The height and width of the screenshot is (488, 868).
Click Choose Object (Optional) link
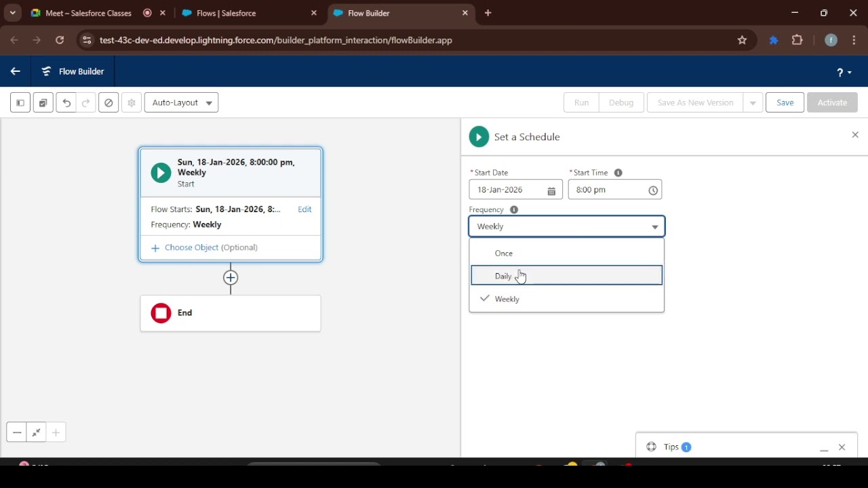[204, 247]
